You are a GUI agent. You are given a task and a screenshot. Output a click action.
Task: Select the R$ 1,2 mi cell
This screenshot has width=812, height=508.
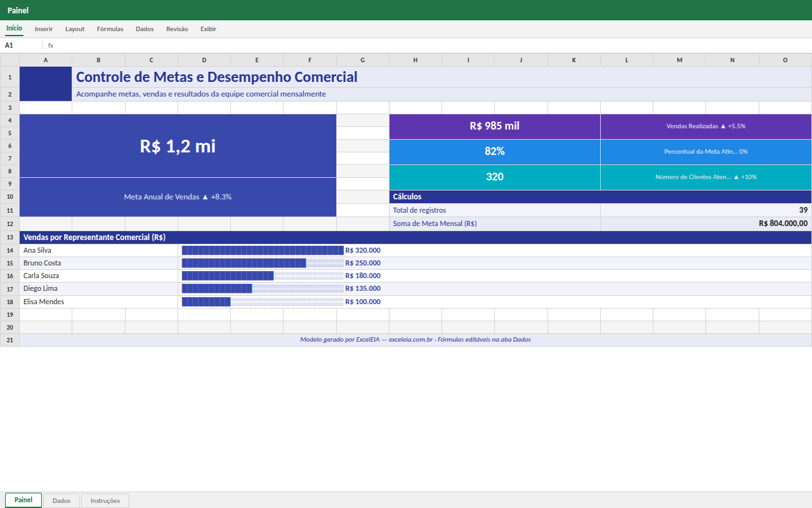point(178,146)
